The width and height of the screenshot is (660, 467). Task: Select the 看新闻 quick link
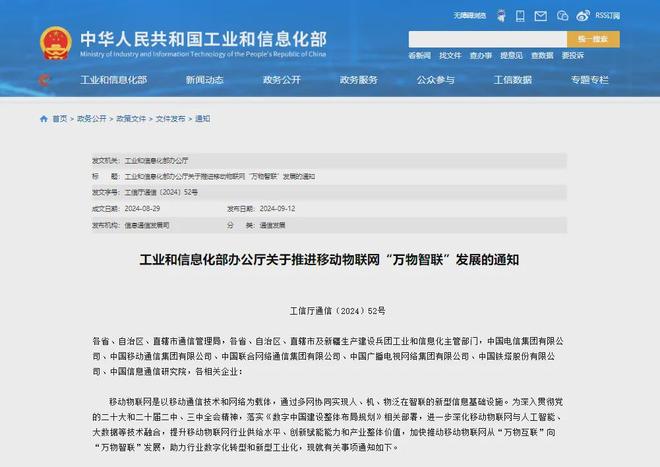pos(420,56)
